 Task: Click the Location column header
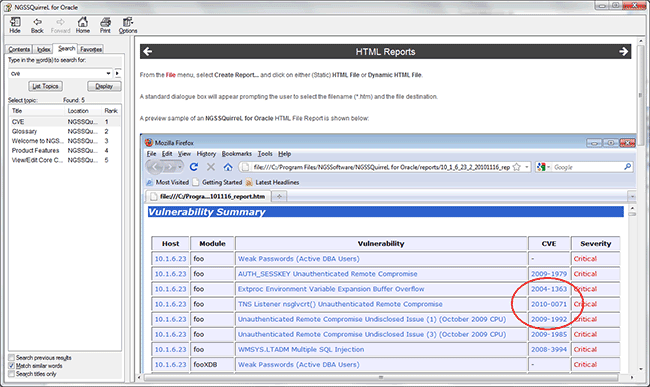point(83,111)
